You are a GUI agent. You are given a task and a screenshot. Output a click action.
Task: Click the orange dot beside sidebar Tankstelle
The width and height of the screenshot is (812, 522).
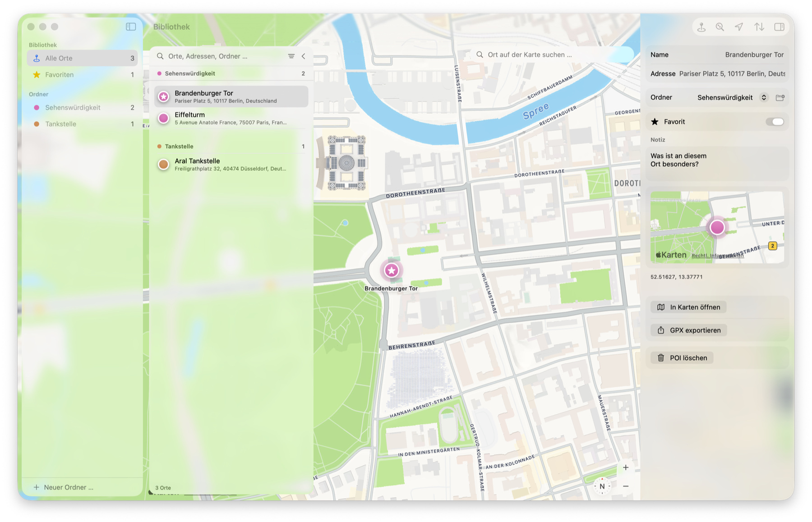click(x=37, y=124)
